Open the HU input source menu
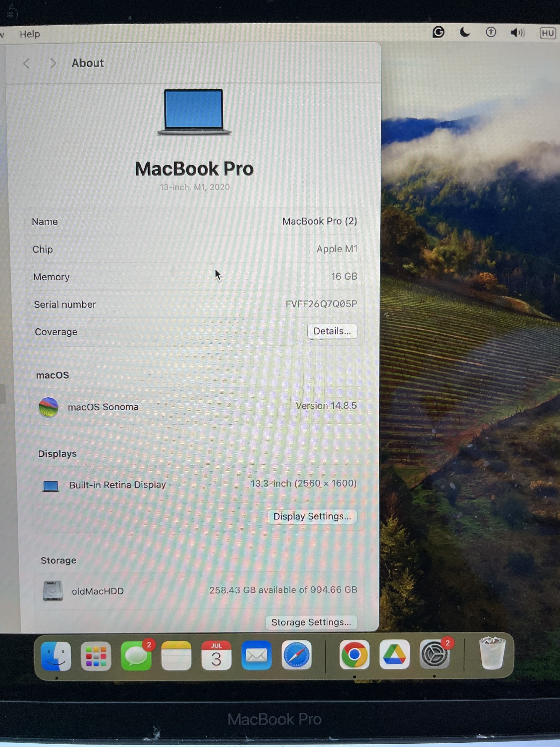 pyautogui.click(x=548, y=33)
